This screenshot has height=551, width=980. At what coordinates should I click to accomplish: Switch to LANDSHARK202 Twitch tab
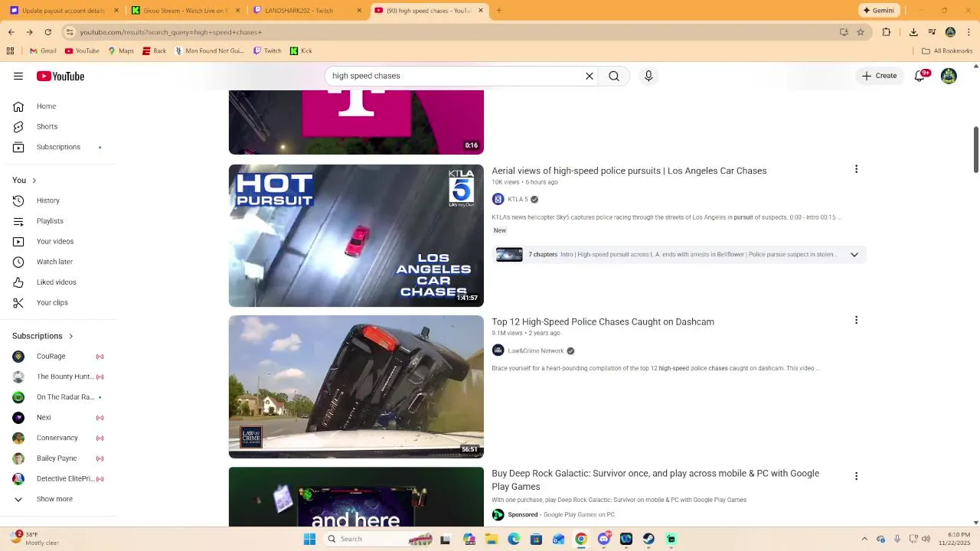point(306,10)
